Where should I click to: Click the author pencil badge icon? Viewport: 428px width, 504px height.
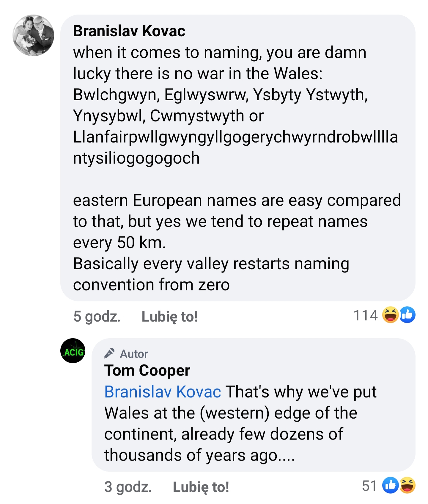(x=109, y=353)
